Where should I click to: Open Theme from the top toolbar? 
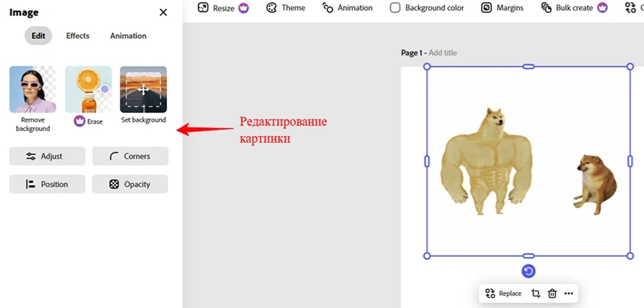pyautogui.click(x=286, y=8)
